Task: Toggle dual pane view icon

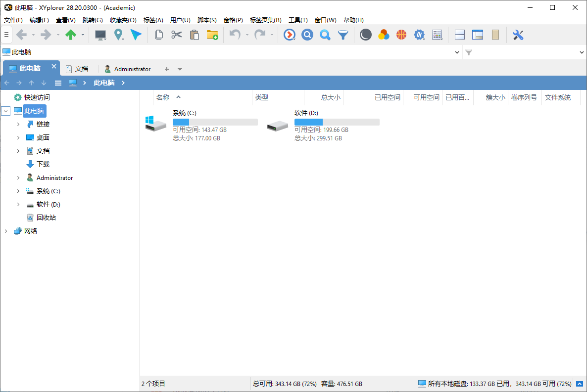Action: [x=459, y=35]
